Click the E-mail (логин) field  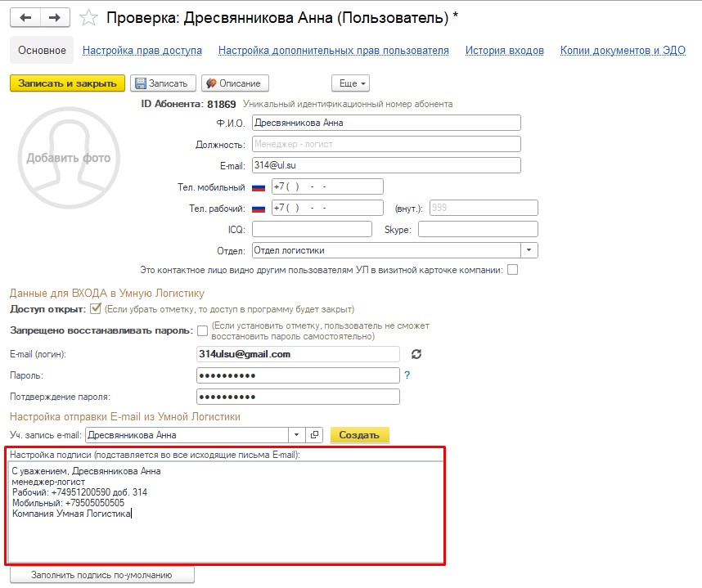tap(298, 354)
